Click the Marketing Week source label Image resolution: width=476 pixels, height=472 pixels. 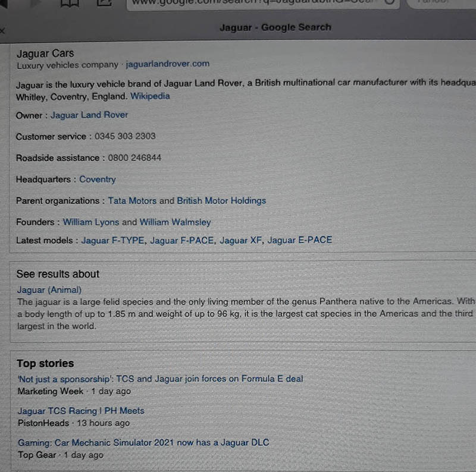pyautogui.click(x=51, y=391)
